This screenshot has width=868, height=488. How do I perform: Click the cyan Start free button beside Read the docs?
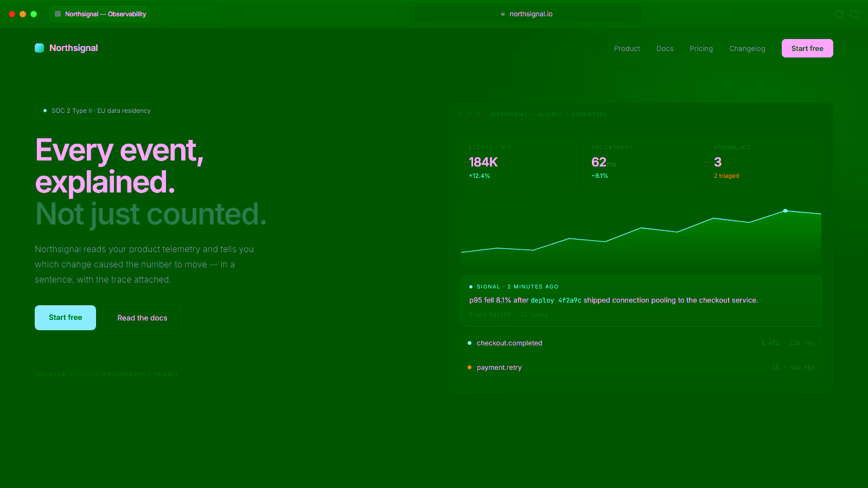[65, 318]
